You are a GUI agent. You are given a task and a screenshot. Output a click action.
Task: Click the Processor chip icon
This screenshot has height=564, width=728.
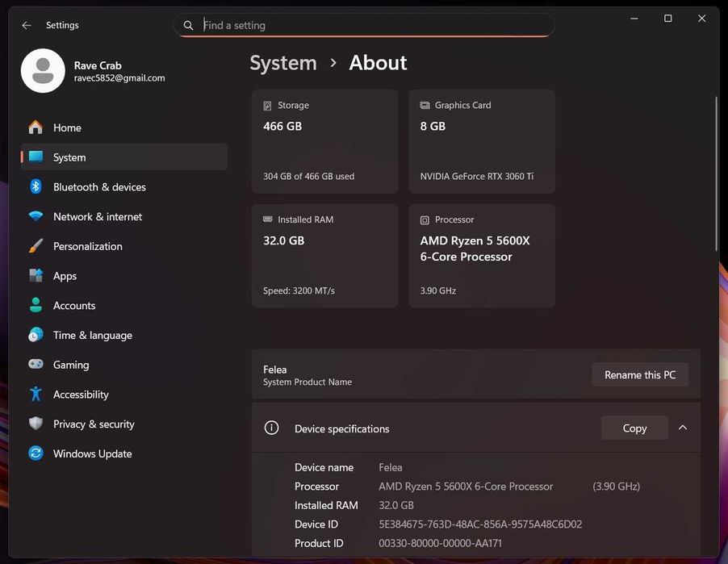pos(425,220)
